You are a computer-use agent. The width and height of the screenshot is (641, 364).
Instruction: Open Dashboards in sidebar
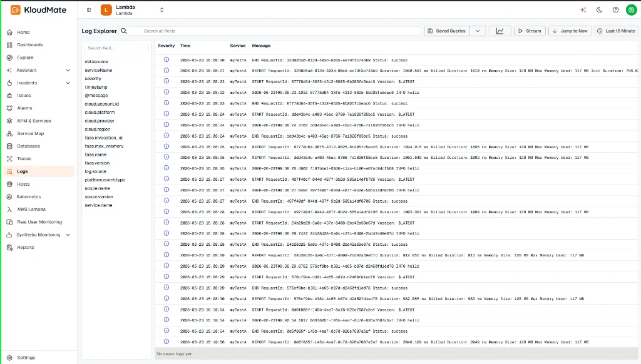click(x=30, y=45)
